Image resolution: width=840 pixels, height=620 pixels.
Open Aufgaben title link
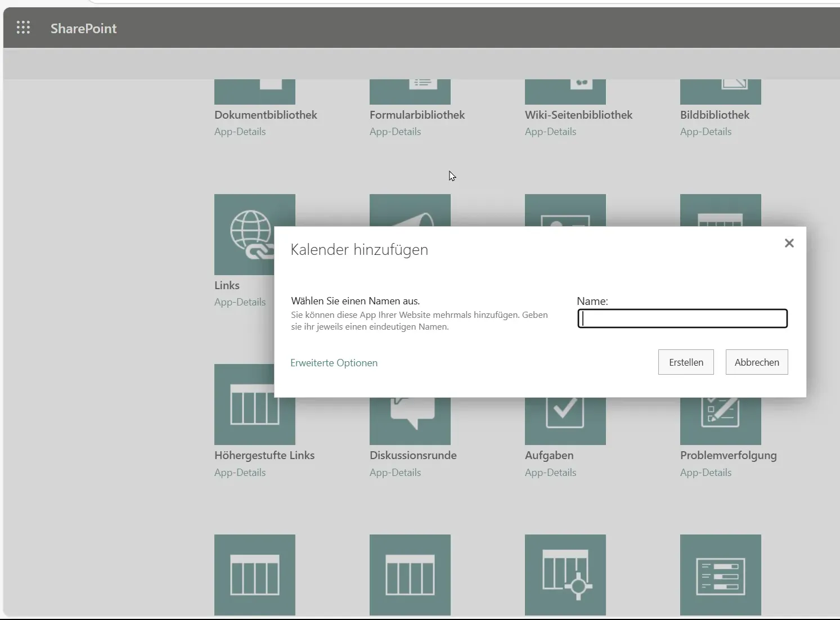pos(549,455)
